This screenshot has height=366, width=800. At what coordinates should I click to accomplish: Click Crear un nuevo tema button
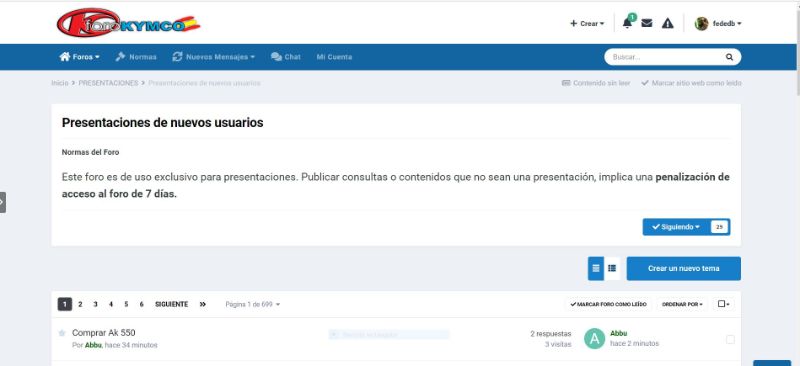pos(684,269)
